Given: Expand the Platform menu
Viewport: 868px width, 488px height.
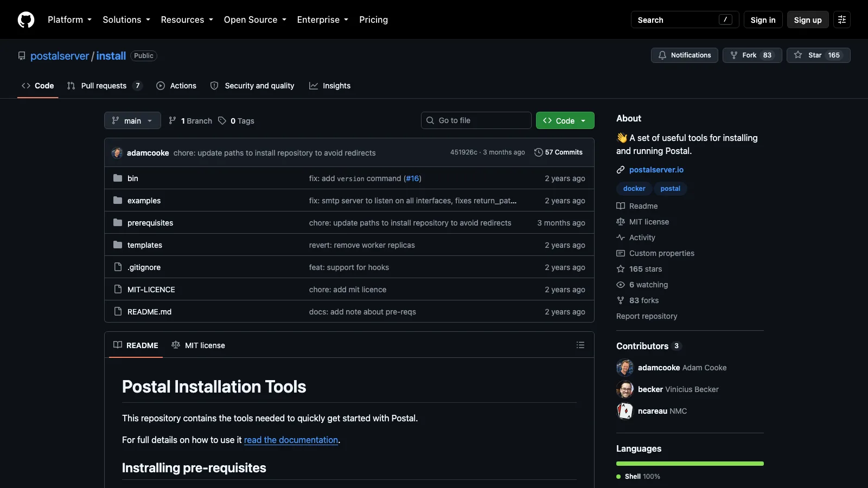Looking at the screenshot, I should pyautogui.click(x=69, y=20).
